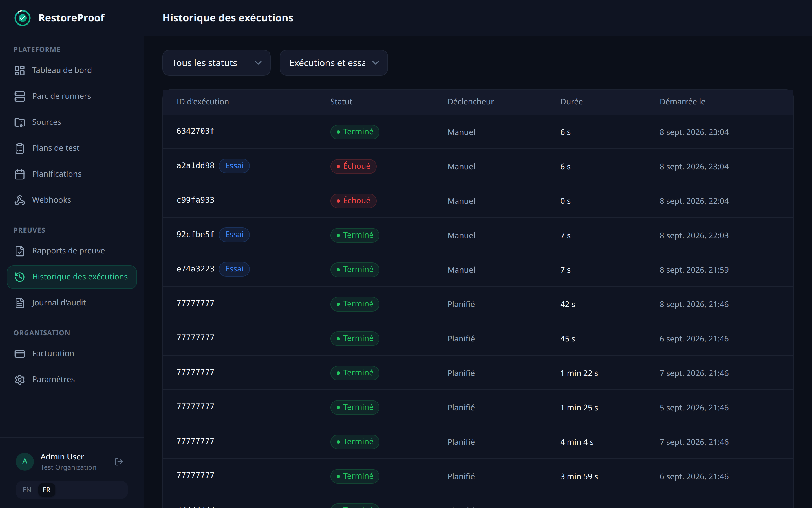Click the Démarrée le column header
Screen dimensions: 812x508
click(x=682, y=102)
